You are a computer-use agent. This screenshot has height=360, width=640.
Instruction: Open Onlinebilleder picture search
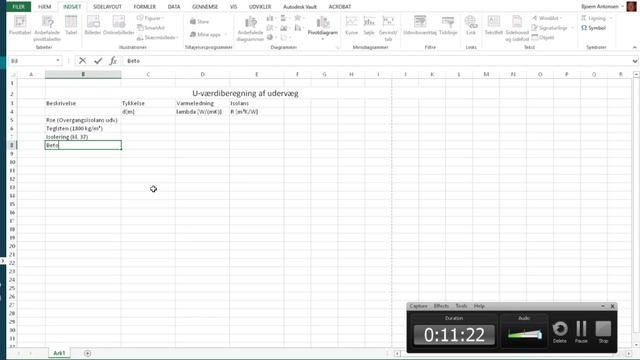[119, 26]
